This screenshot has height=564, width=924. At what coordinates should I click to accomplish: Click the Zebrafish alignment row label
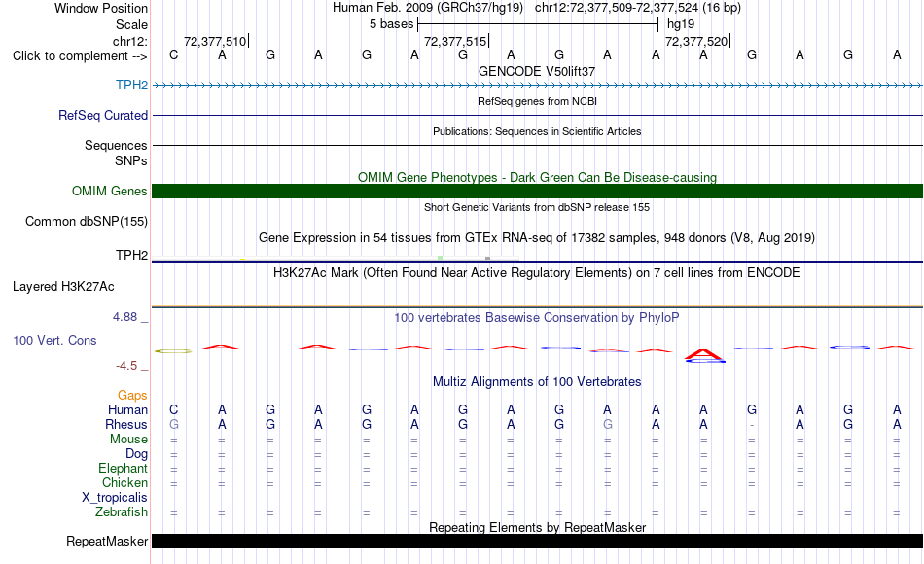[x=122, y=512]
